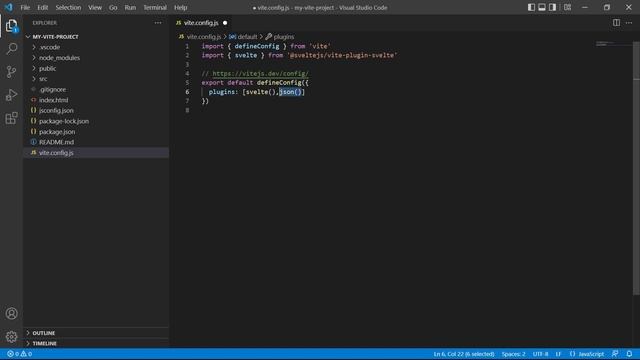
Task: Open the Manage gear icon
Action: click(11, 337)
